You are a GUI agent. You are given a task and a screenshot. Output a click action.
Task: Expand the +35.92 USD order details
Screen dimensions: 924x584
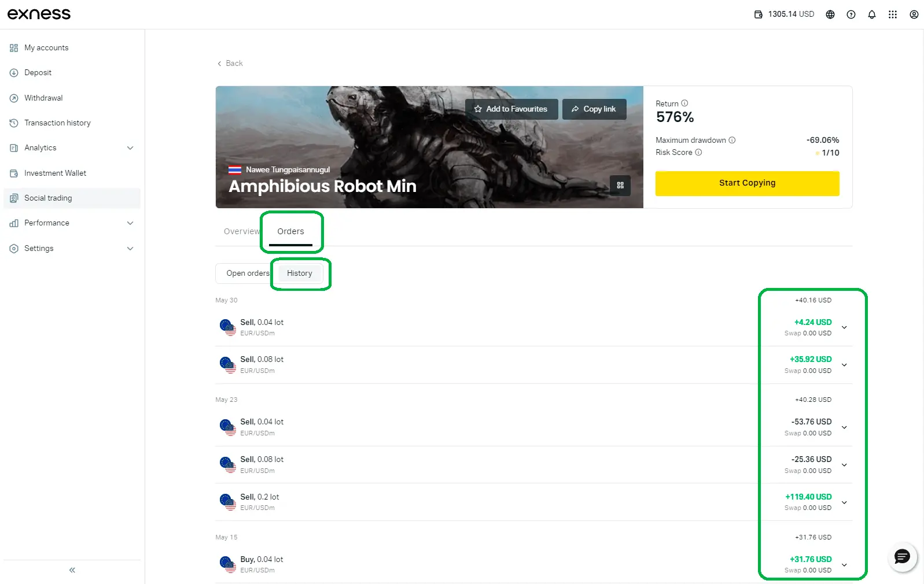[x=844, y=365]
